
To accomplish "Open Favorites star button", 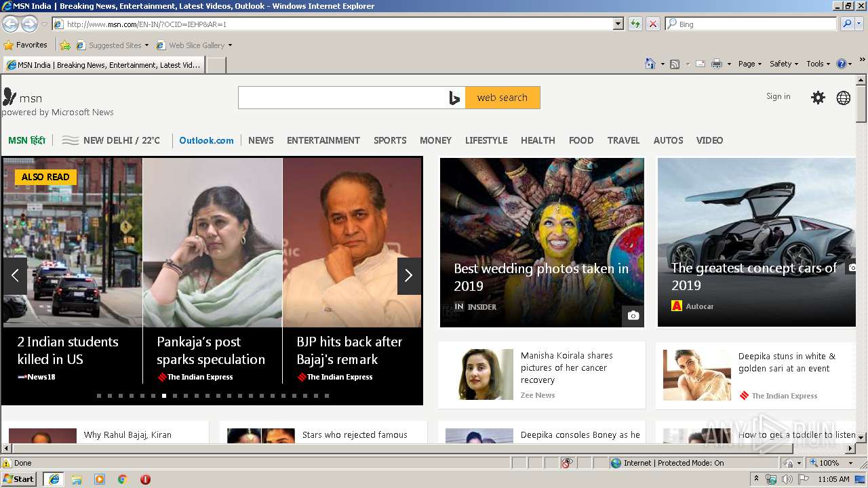I will [x=25, y=45].
